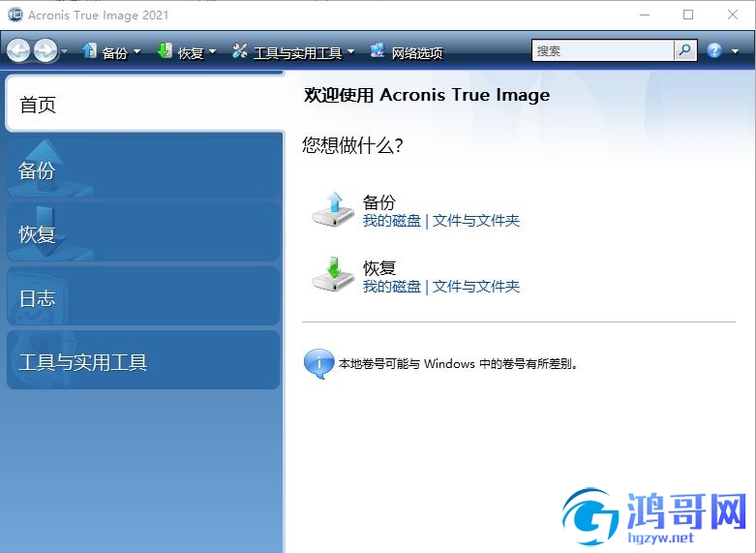Screen dimensions: 756x553
Task: Click the 网络选项 network icon
Action: tap(378, 50)
